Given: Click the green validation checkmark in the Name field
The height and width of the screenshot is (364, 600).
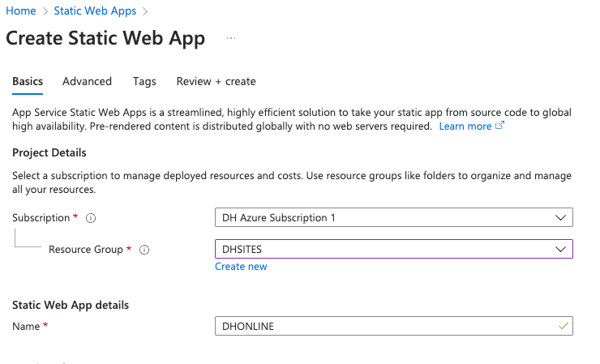Looking at the screenshot, I should pos(564,326).
